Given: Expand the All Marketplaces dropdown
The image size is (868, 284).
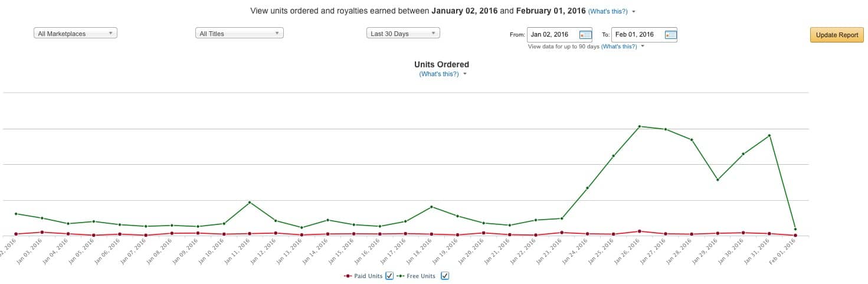Looking at the screenshot, I should pos(76,34).
